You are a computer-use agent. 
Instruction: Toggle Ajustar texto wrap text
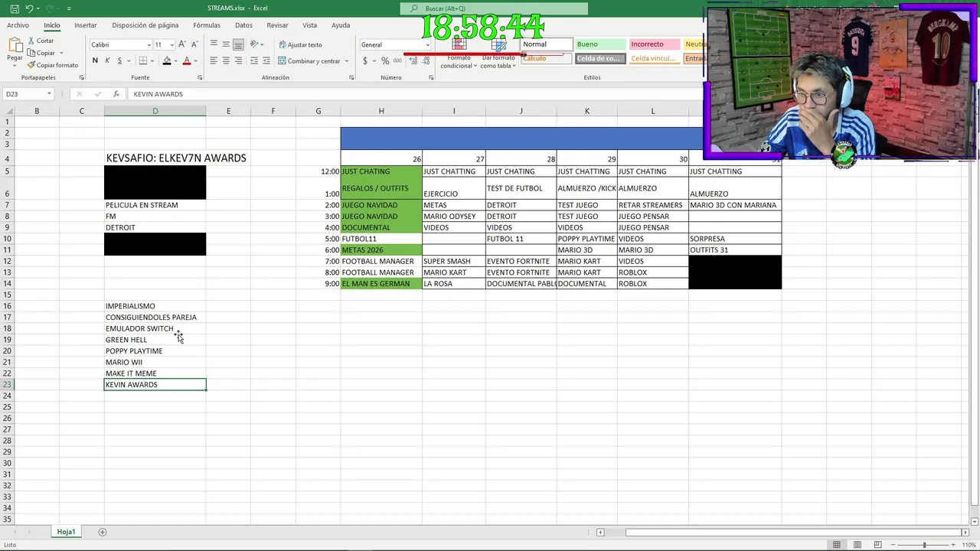point(300,44)
